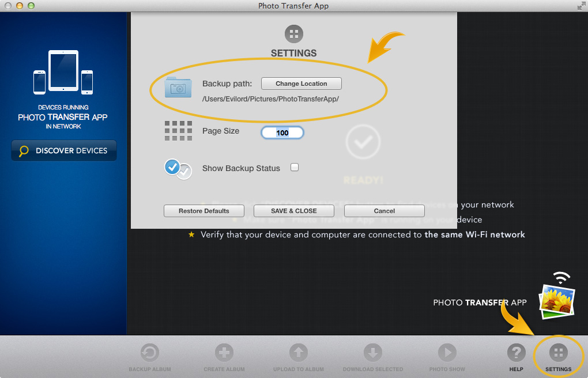The height and width of the screenshot is (378, 588).
Task: Click the DISCOVER DEVICES button
Action: [x=64, y=151]
